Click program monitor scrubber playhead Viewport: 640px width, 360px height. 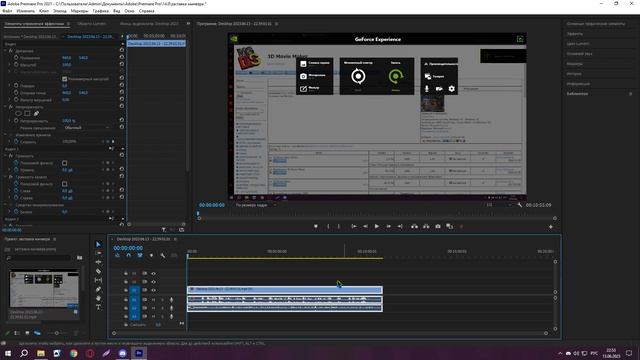click(198, 213)
